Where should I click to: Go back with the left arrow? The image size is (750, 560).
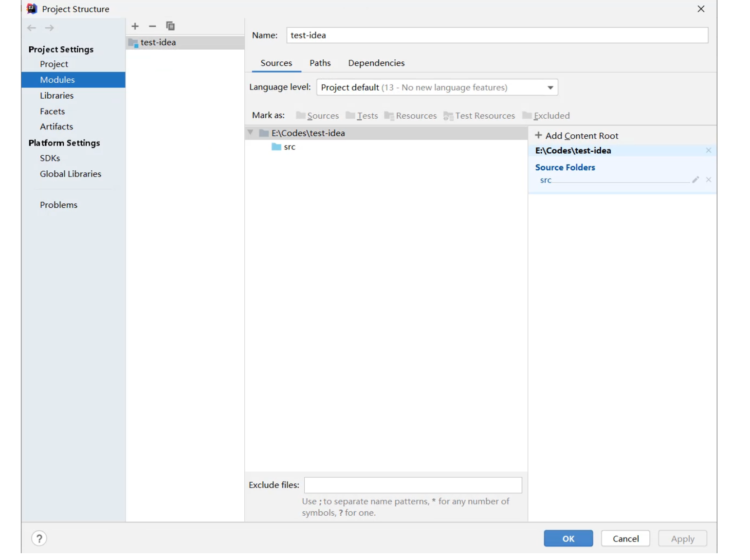tap(32, 28)
